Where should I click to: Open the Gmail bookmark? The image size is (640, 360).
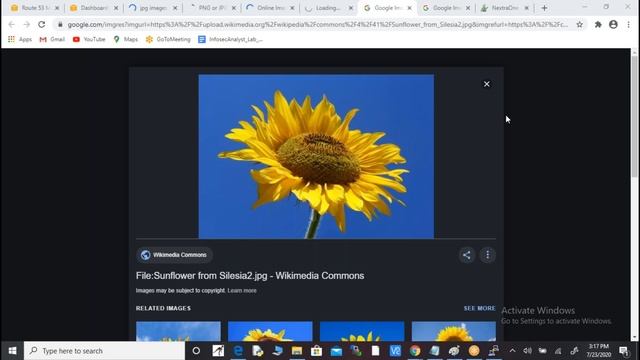52,39
